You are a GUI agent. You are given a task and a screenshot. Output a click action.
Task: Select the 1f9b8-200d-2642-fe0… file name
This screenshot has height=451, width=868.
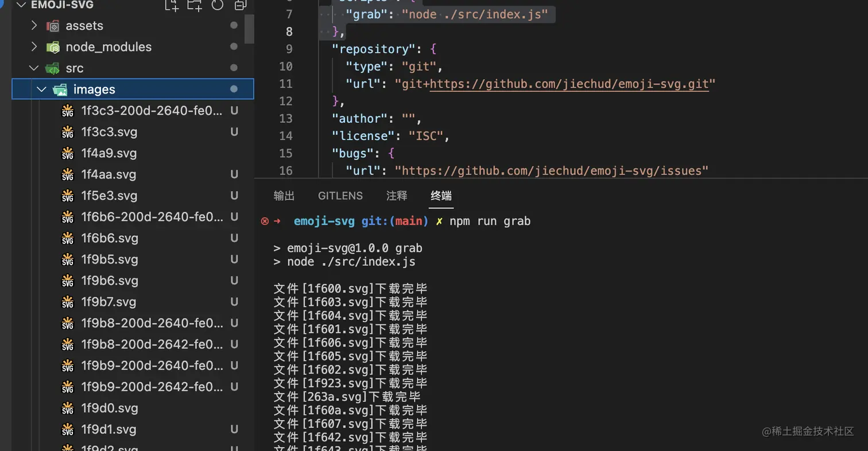click(152, 344)
